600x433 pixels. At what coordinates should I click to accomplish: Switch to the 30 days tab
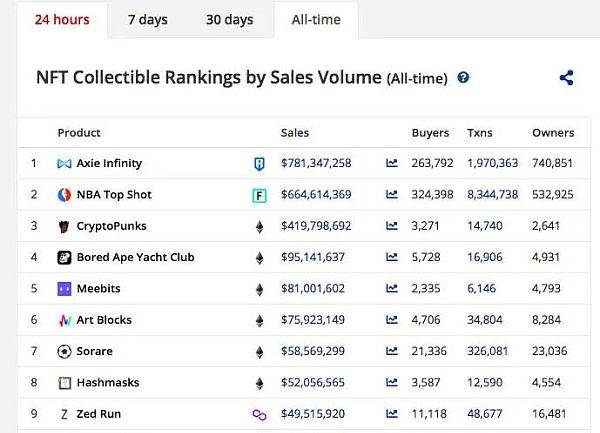(x=230, y=20)
